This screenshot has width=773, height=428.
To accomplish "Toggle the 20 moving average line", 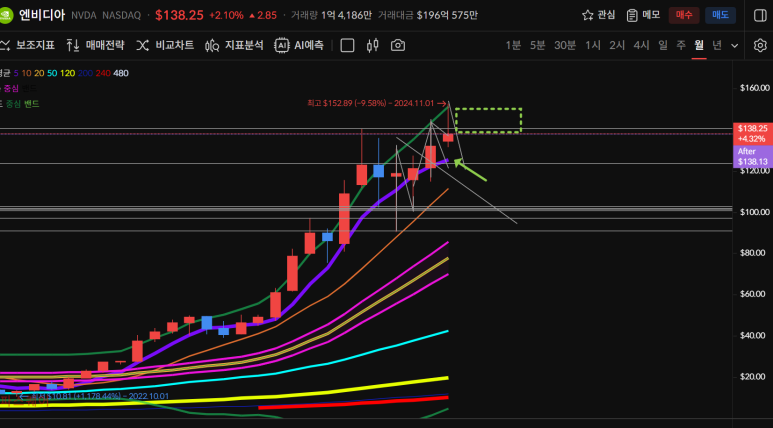I will coord(39,73).
